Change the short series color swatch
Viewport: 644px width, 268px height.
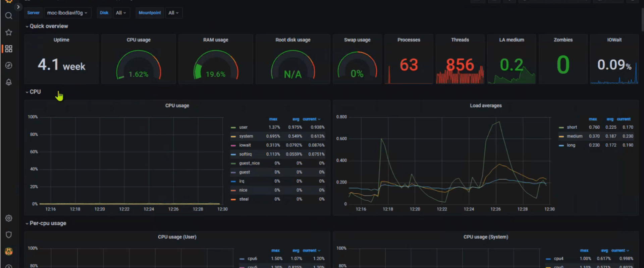pos(561,128)
